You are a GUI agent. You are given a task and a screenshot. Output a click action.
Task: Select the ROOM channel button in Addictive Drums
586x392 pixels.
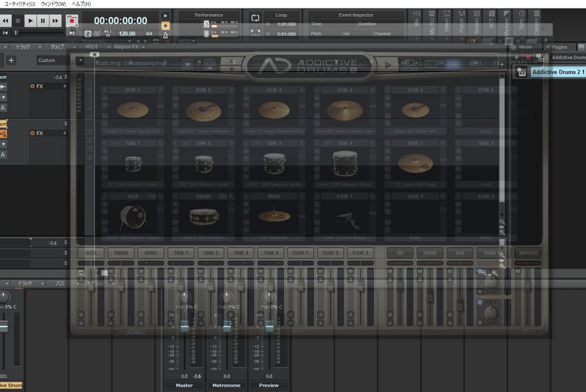430,253
